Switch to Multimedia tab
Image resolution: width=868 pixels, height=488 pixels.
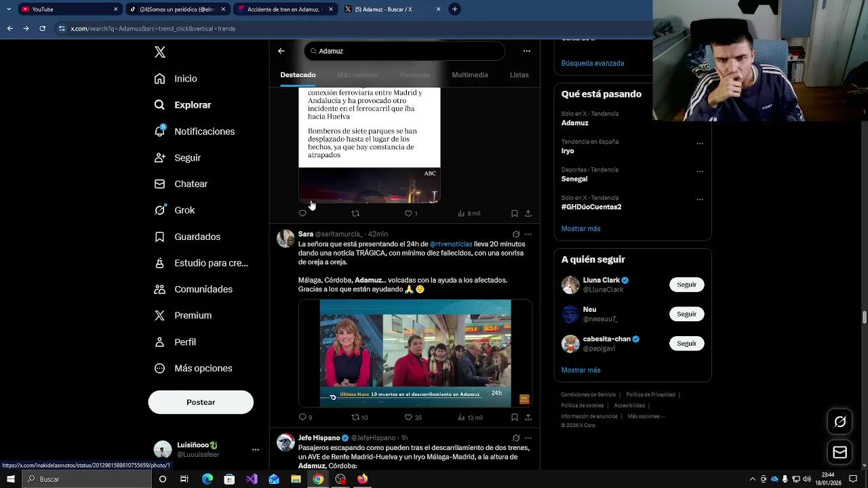tap(470, 75)
